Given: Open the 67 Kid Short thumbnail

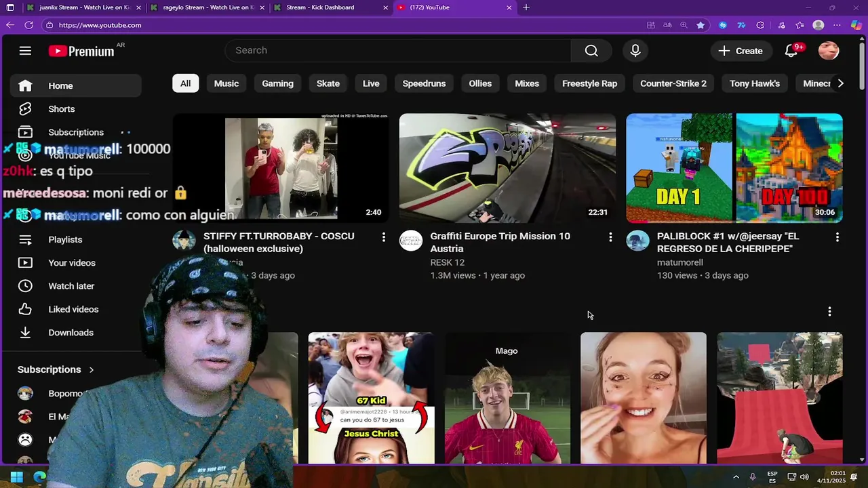Looking at the screenshot, I should point(372,398).
